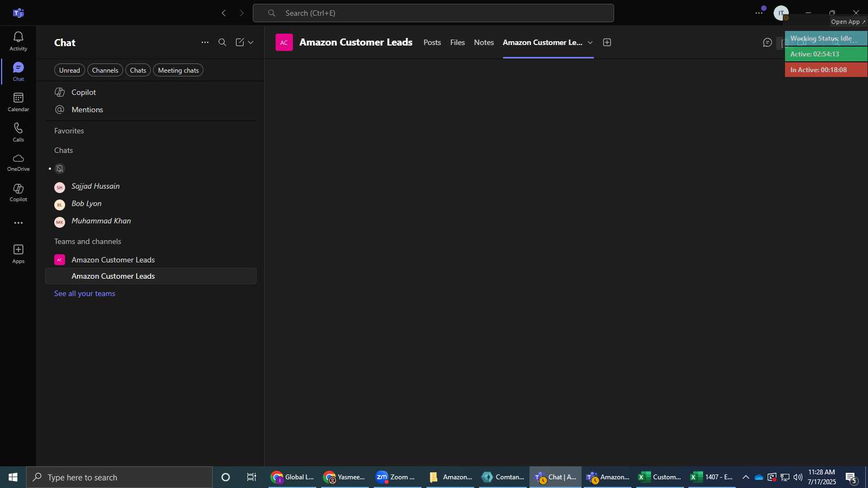The image size is (868, 488).
Task: Click the Teams logo icon
Action: tap(18, 13)
